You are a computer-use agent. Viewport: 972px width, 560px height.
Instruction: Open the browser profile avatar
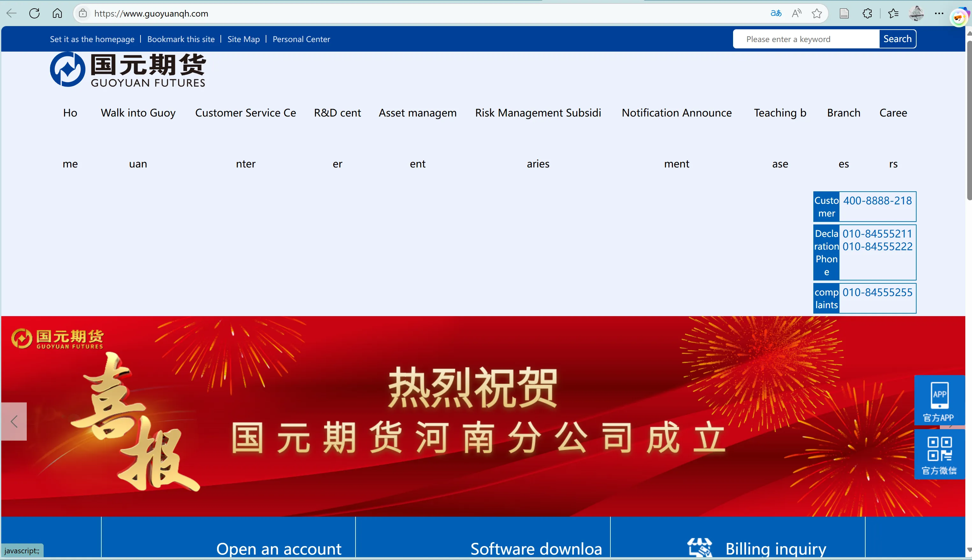[x=916, y=13]
